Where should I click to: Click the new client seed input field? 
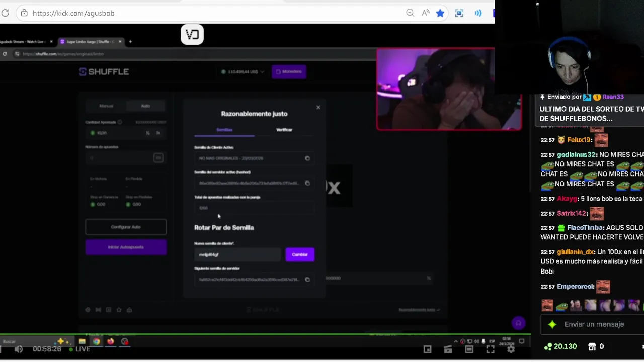[237, 254]
